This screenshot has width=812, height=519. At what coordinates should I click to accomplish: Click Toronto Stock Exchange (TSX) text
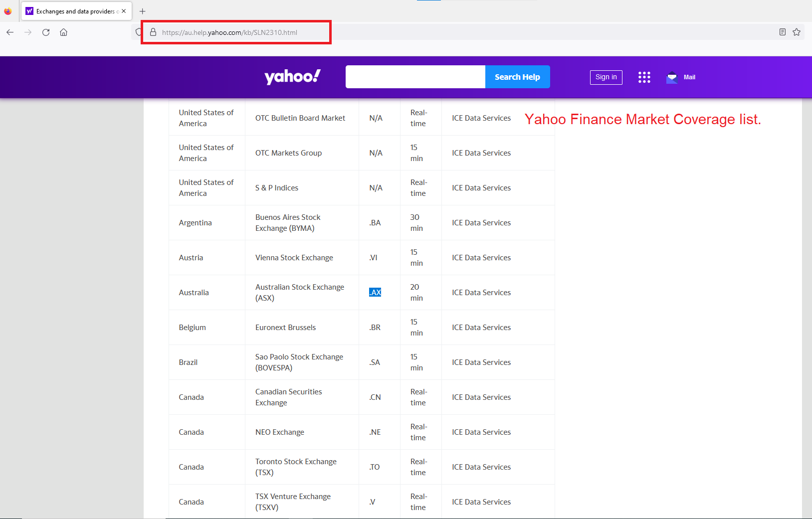[x=296, y=467]
